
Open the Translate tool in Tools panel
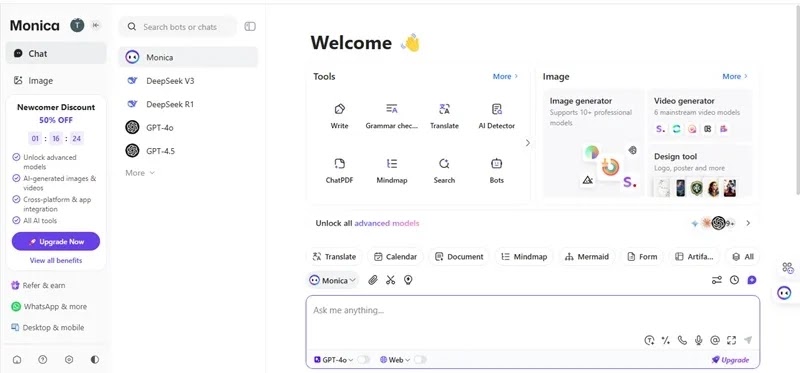(x=444, y=116)
